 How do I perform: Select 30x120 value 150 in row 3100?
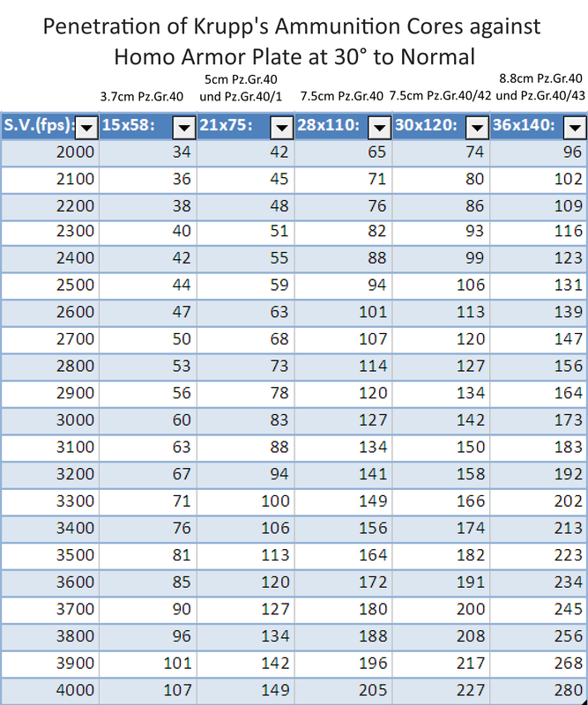click(x=441, y=448)
